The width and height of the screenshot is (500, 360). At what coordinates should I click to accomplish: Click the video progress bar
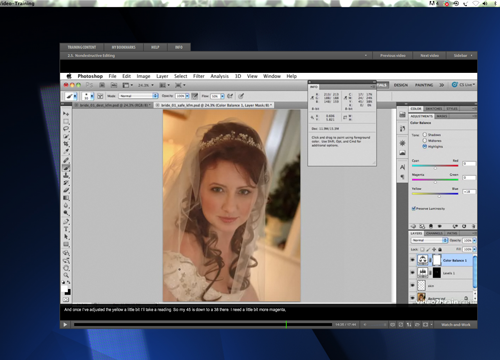(x=203, y=324)
